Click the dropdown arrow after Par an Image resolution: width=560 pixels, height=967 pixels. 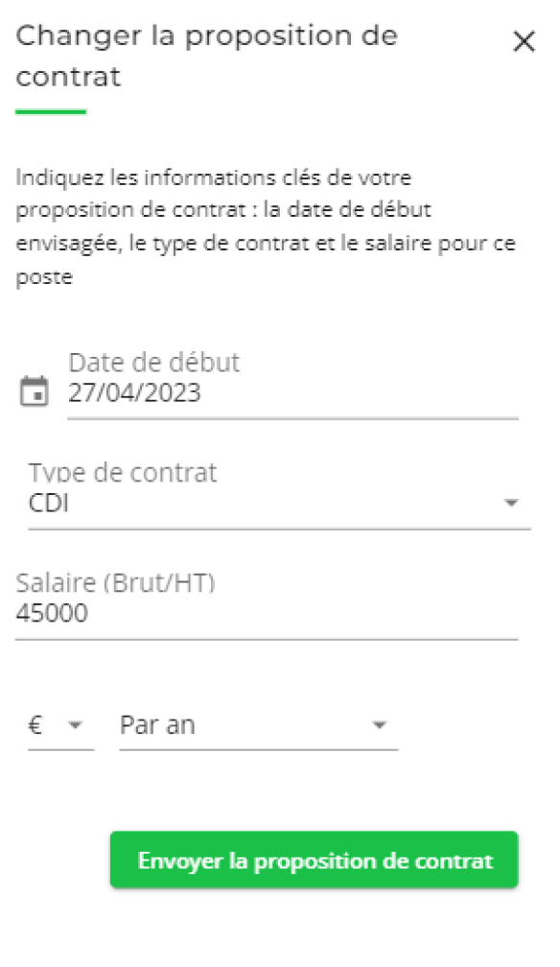(x=380, y=726)
